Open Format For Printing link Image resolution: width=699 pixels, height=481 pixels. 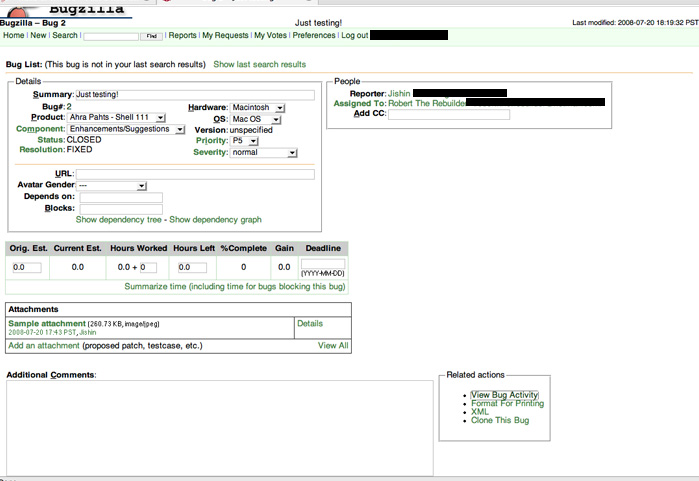coord(507,403)
